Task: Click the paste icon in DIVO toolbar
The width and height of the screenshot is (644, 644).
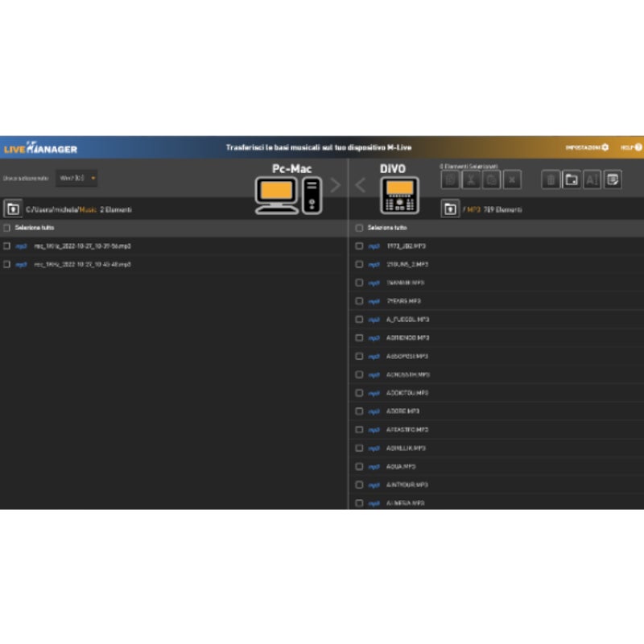Action: pos(491,180)
